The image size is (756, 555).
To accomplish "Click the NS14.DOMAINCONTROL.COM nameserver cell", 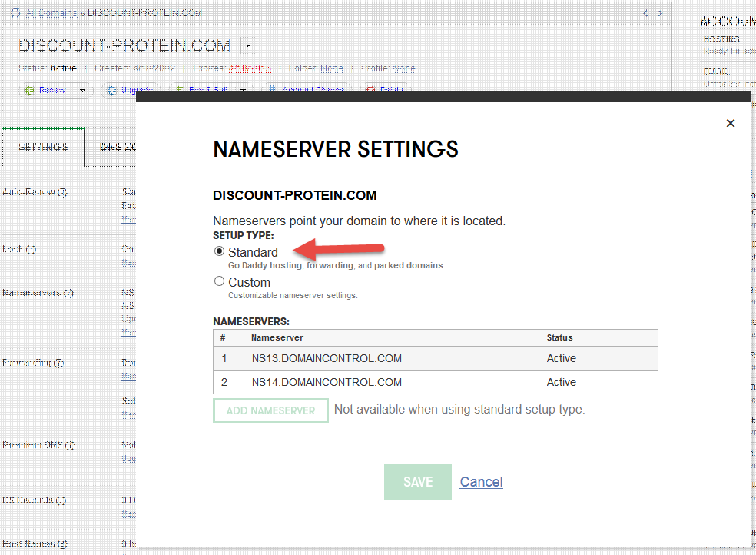I will 391,382.
